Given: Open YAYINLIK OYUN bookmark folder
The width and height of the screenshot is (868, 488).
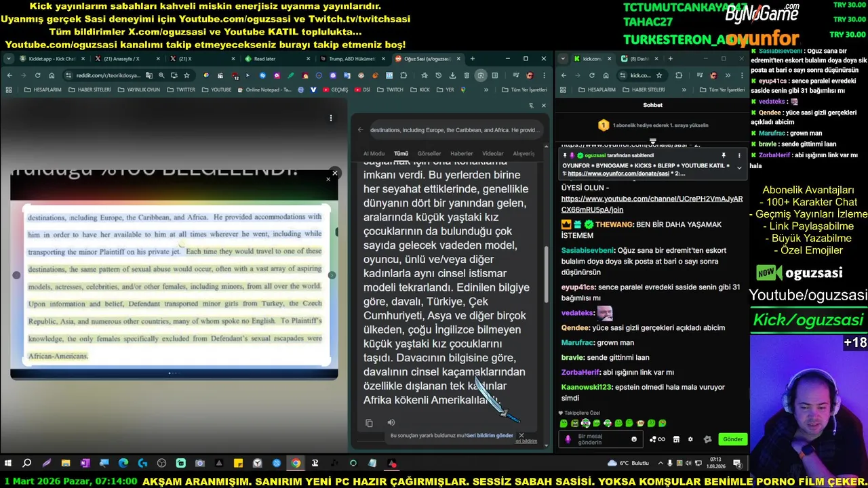Looking at the screenshot, I should [140, 89].
